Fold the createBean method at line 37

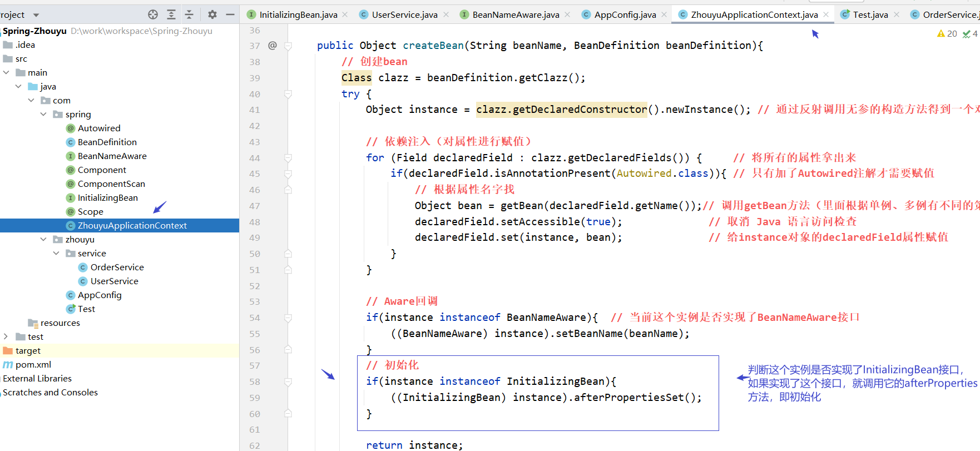[288, 46]
